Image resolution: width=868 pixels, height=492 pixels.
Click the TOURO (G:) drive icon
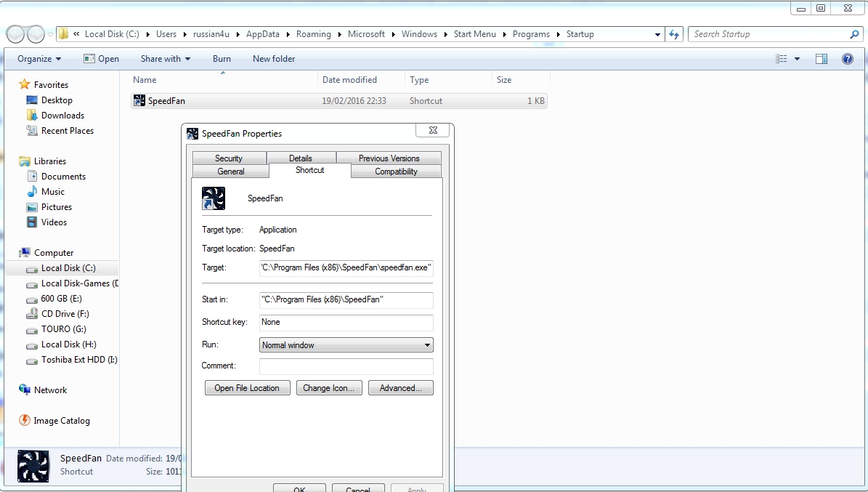click(32, 330)
